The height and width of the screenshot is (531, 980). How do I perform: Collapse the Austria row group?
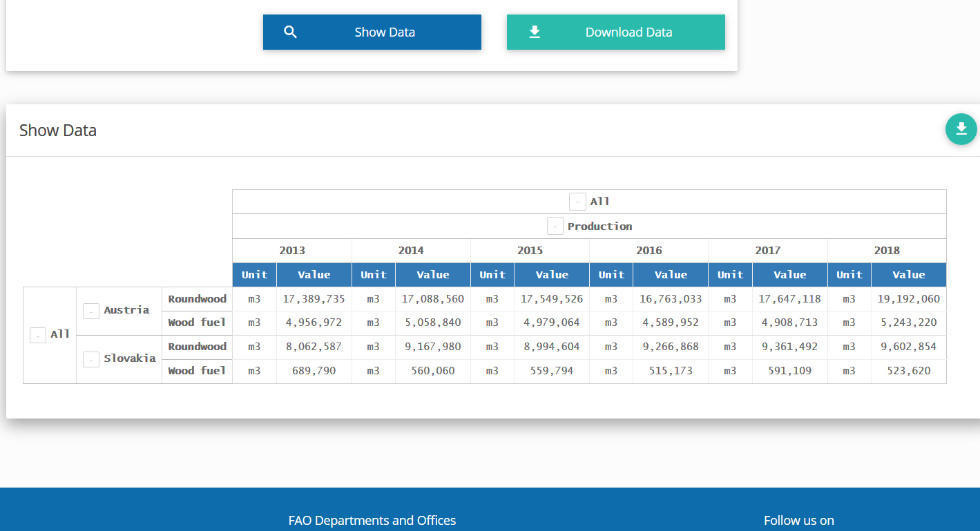point(91,310)
